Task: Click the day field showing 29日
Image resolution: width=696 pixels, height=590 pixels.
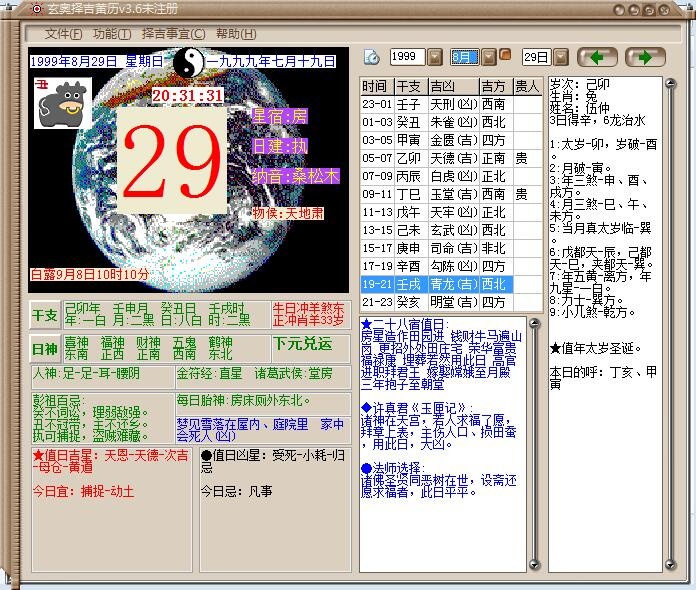Action: pyautogui.click(x=537, y=57)
